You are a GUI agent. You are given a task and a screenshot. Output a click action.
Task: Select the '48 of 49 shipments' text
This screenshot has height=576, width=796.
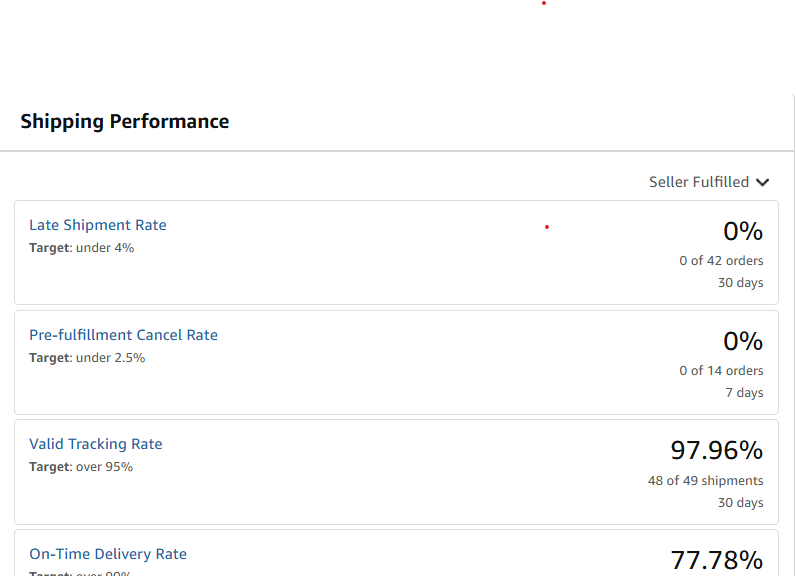[706, 481]
